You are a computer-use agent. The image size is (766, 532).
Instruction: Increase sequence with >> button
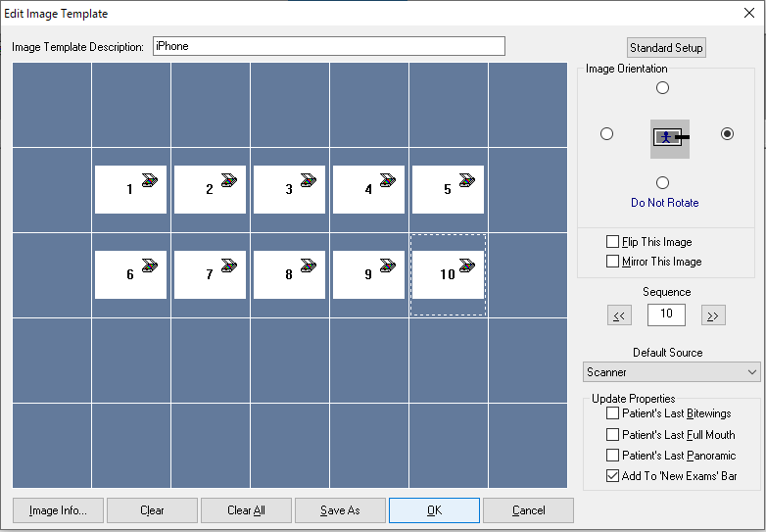click(x=713, y=315)
